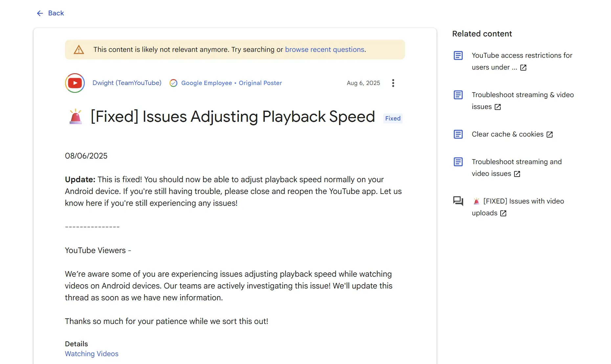Image resolution: width=611 pixels, height=364 pixels.
Task: Click the article icon beside YouTube access restrictions
Action: point(458,55)
